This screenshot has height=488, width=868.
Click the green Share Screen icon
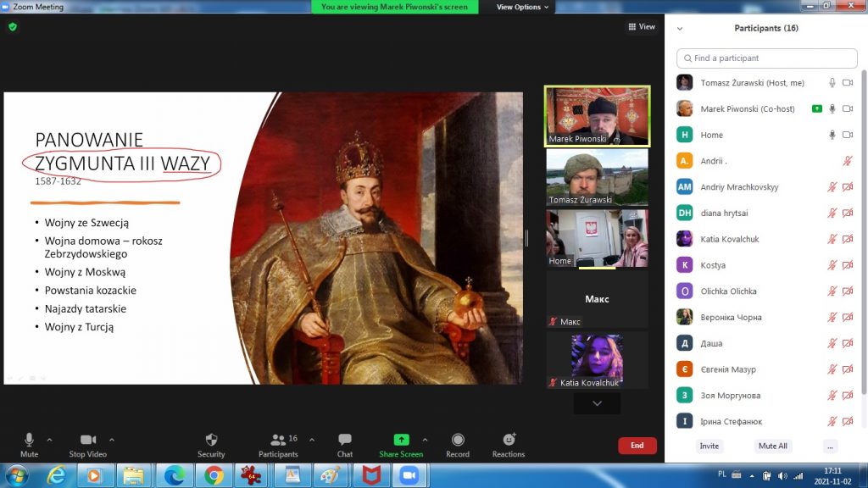(401, 440)
